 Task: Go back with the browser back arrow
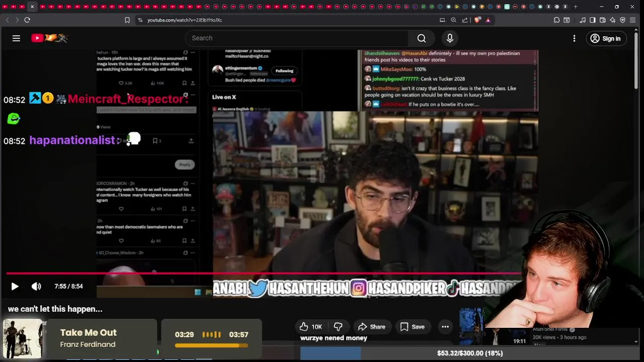point(7,20)
